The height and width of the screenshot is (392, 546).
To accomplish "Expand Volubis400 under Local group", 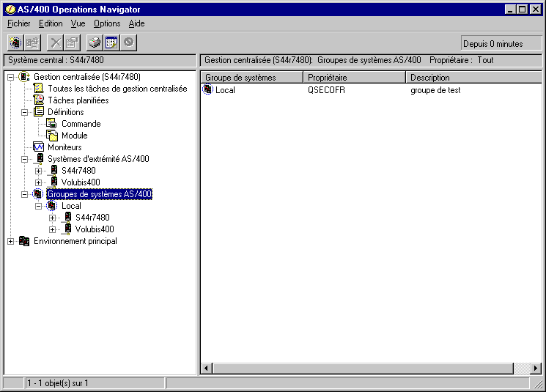I will (52, 229).
